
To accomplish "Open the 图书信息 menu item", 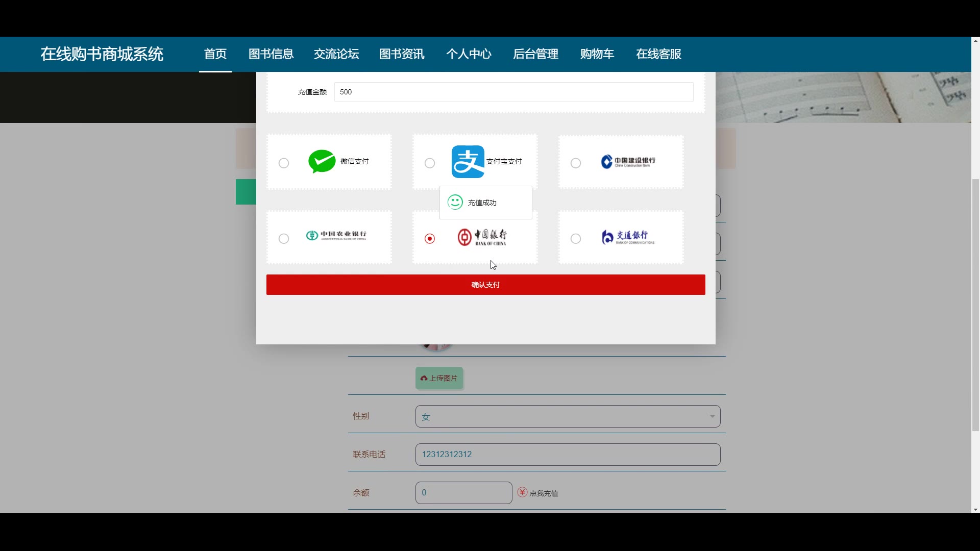I will tap(271, 54).
